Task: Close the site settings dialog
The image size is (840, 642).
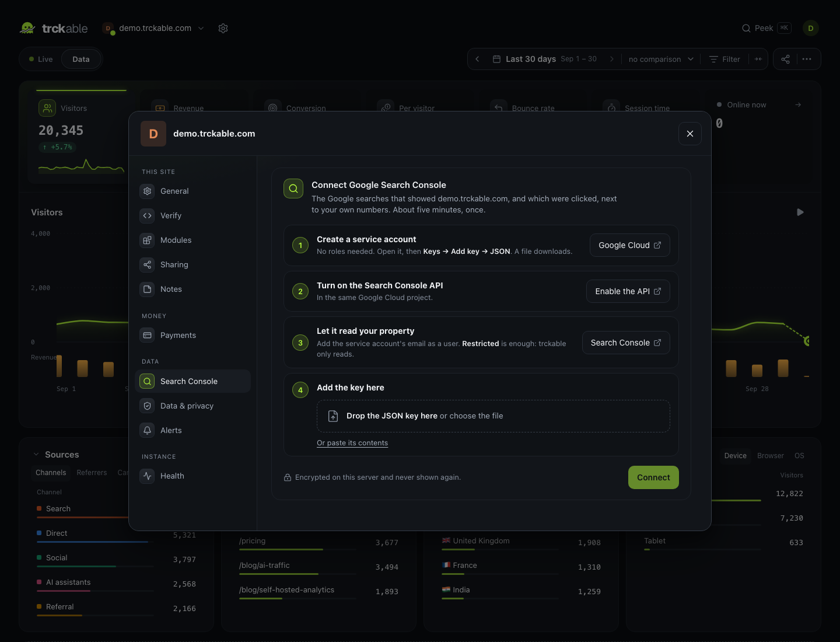Action: coord(690,134)
